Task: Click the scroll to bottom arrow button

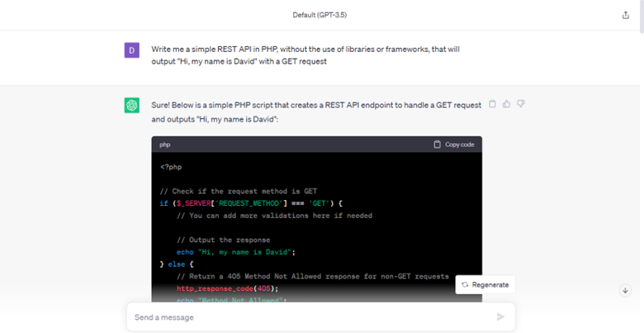Action: tap(625, 290)
